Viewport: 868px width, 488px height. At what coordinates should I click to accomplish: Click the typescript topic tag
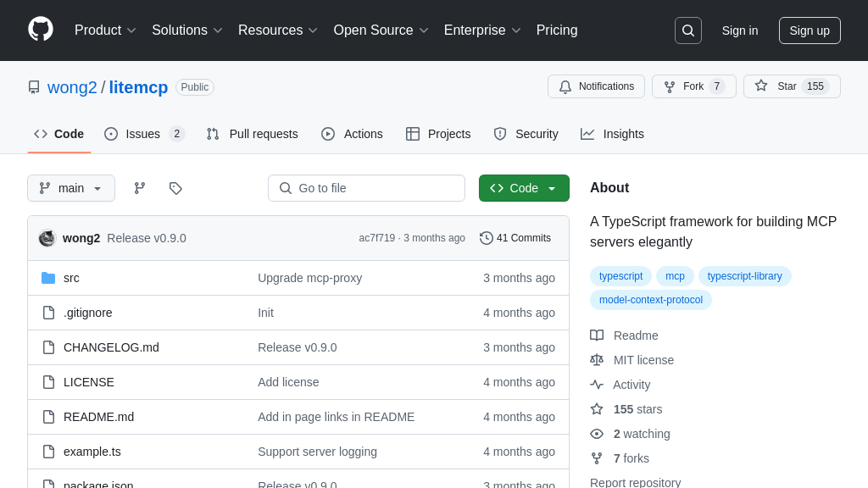pos(620,276)
